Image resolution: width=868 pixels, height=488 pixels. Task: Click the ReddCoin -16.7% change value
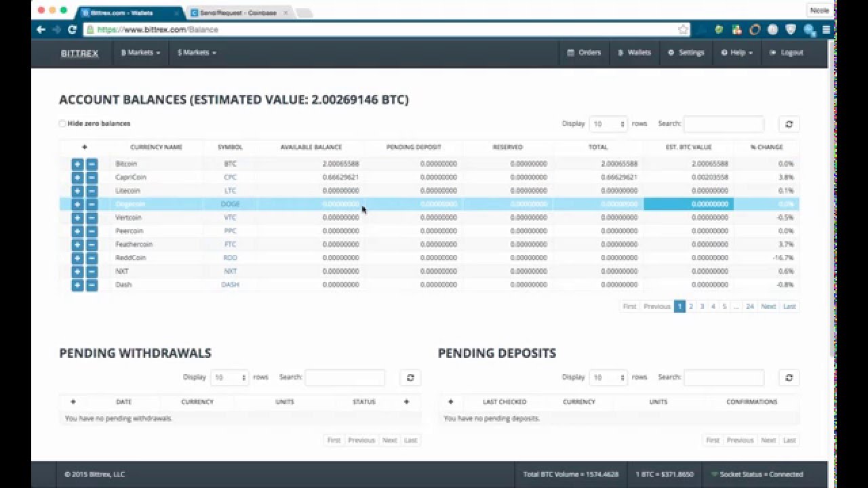pos(783,258)
